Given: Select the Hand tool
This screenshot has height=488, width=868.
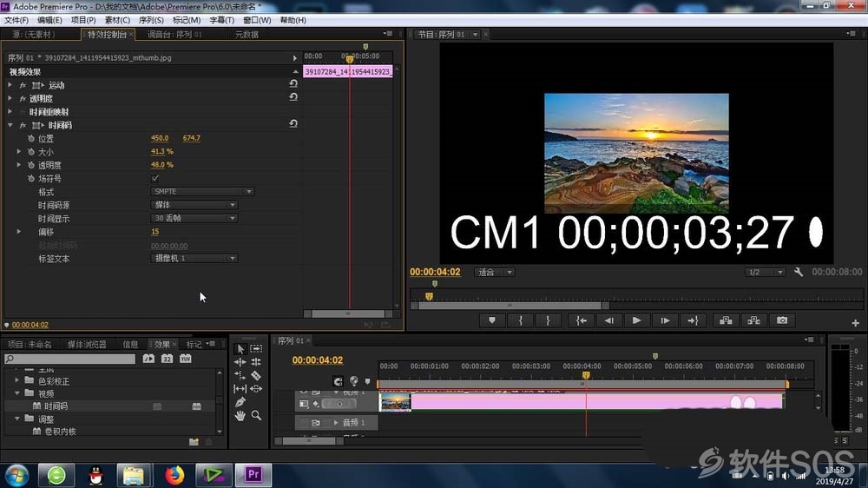Looking at the screenshot, I should [x=240, y=415].
